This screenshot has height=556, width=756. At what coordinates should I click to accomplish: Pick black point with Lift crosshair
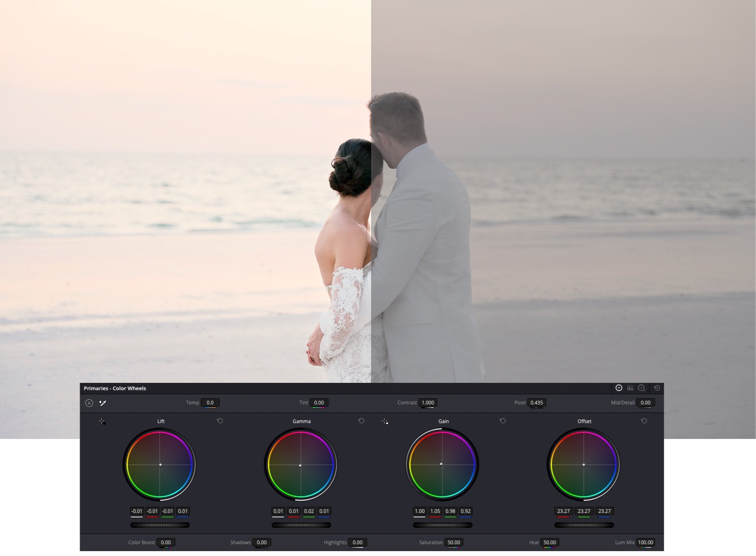(x=102, y=421)
